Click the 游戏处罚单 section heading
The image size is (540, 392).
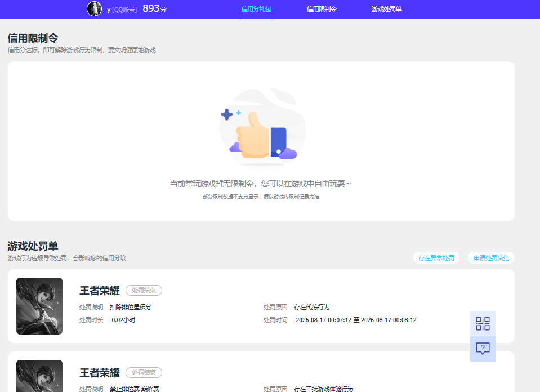(x=33, y=246)
